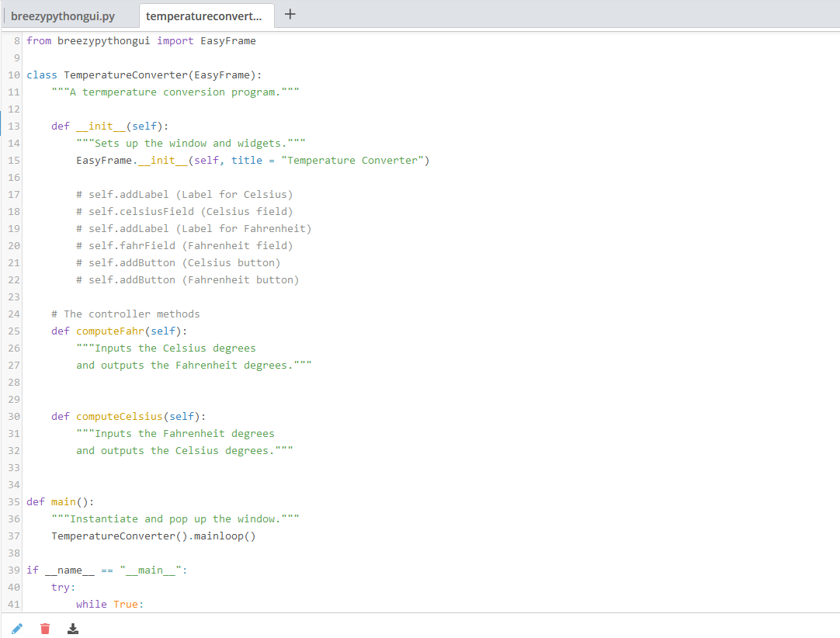Click the download file icon
The image size is (840, 638).
(x=73, y=629)
